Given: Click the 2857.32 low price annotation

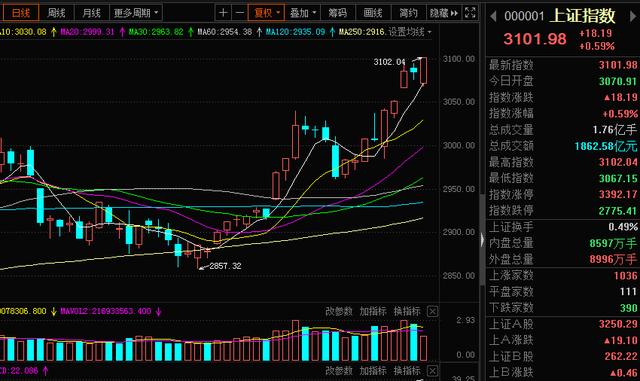Looking at the screenshot, I should point(225,266).
